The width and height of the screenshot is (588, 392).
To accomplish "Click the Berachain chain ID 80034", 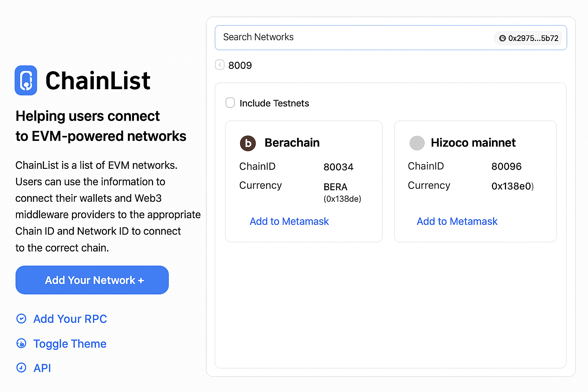I will click(338, 167).
